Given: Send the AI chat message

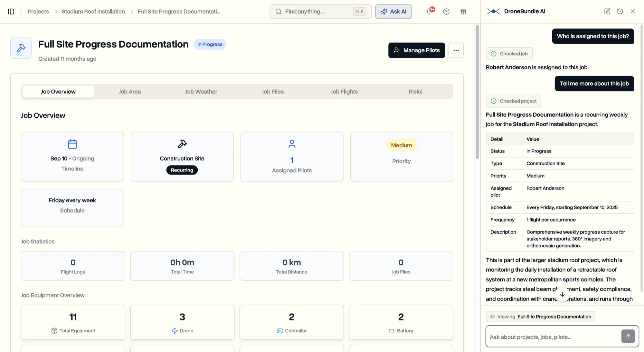Looking at the screenshot, I should tap(628, 336).
